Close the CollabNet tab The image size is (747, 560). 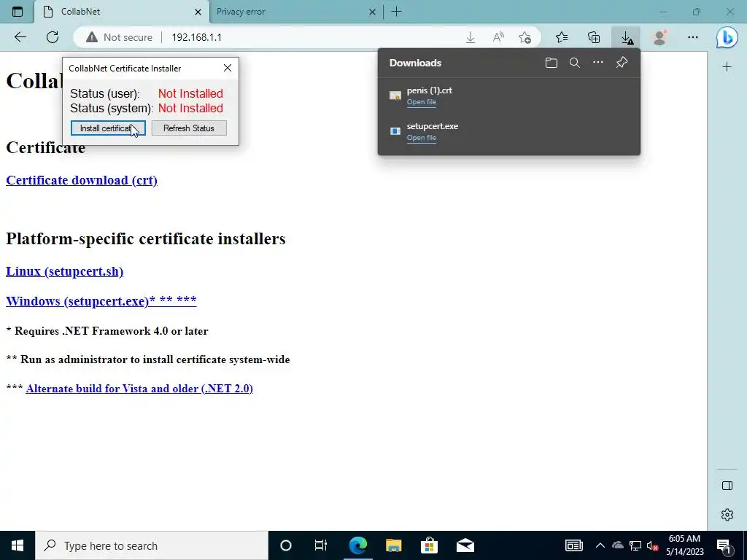pos(198,12)
